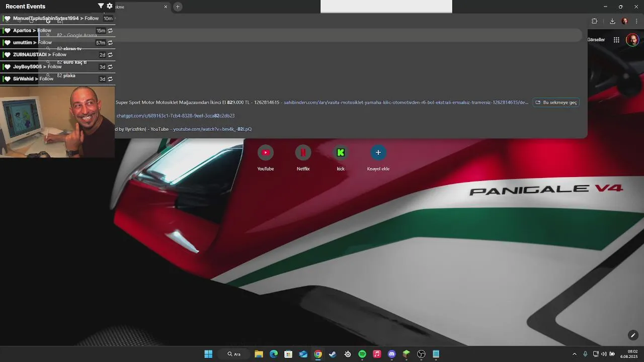Select the ManuelTupluSabin5ytes1994 follow event
Screen dimensions: 644x362
pyautogui.click(x=57, y=19)
